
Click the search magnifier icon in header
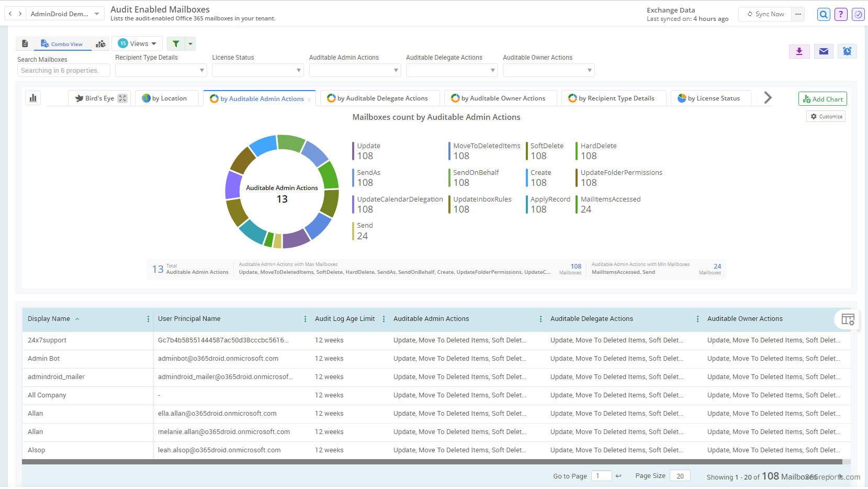click(824, 15)
